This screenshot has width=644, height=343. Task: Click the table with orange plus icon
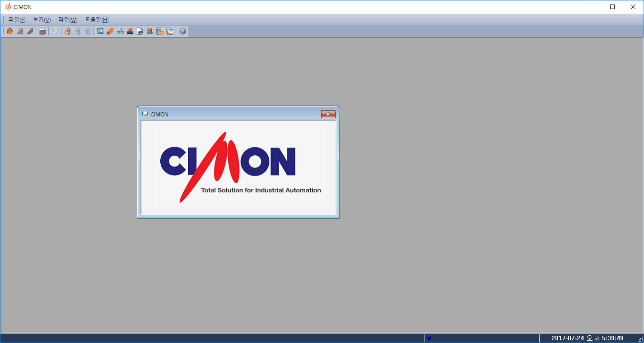[160, 32]
